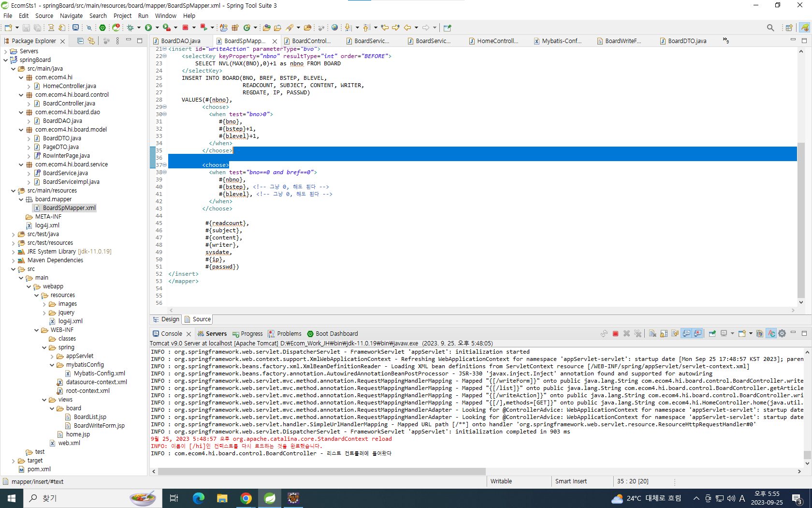Toggle the console AC highlight button
Viewport: 812px width, 508px height.
click(771, 333)
